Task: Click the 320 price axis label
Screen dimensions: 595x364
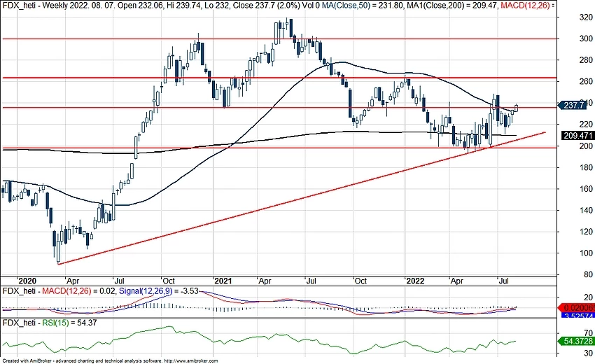Action: (586, 17)
